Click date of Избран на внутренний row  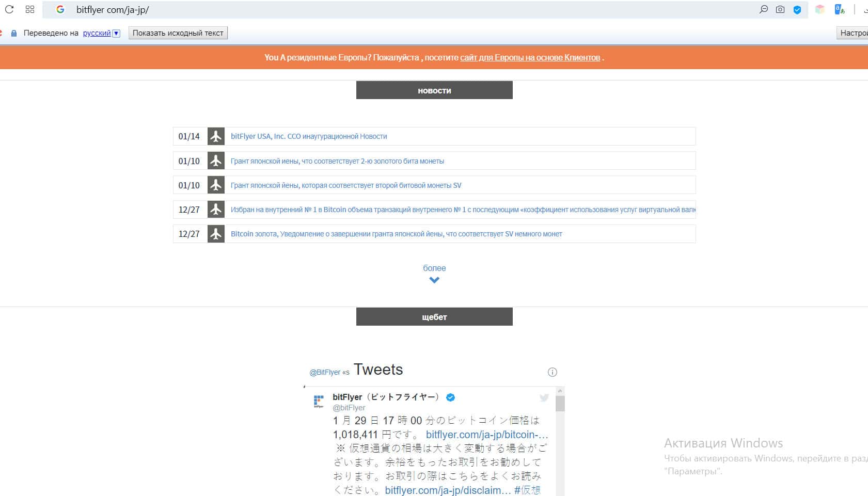189,210
